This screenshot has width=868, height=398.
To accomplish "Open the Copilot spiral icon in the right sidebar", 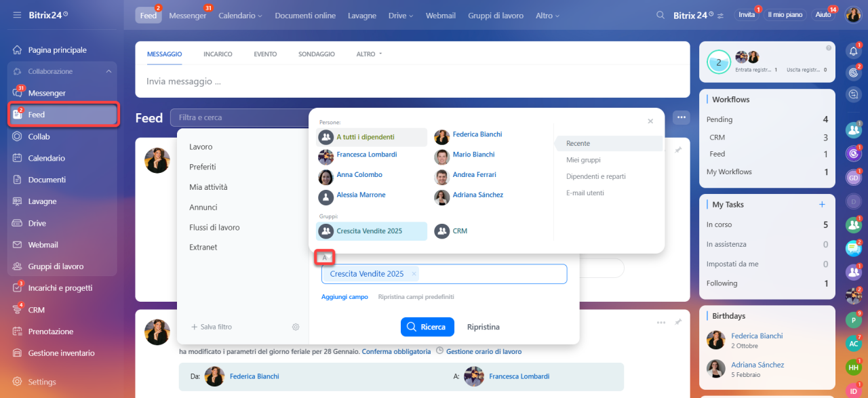I will pyautogui.click(x=854, y=73).
